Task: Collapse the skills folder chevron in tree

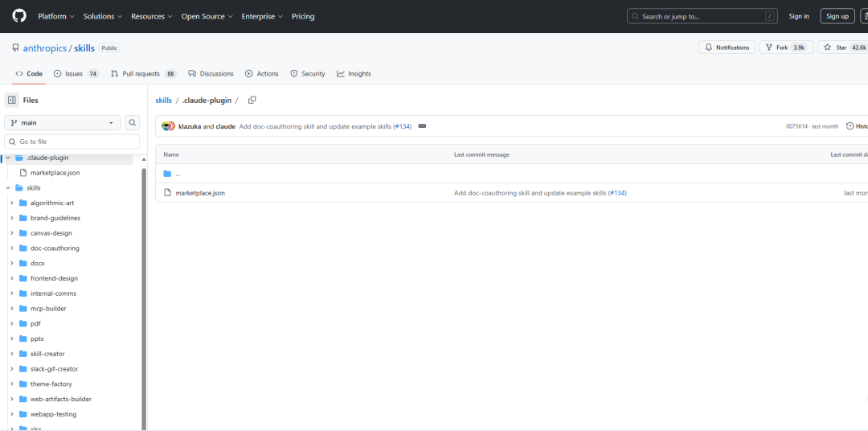Action: click(x=8, y=188)
